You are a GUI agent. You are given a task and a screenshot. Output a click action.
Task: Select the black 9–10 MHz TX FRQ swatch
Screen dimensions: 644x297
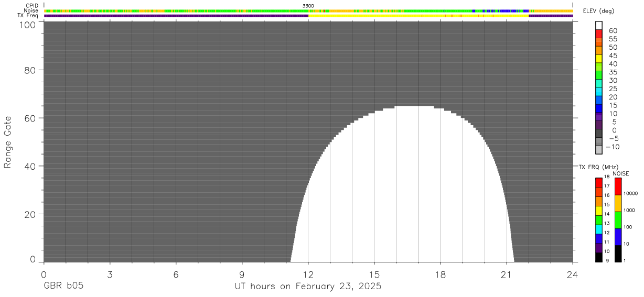pos(599,257)
